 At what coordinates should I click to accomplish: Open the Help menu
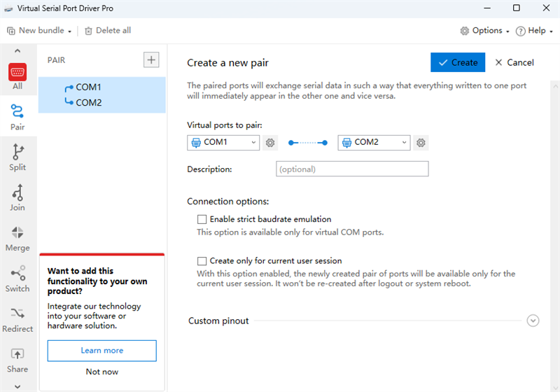tap(534, 31)
